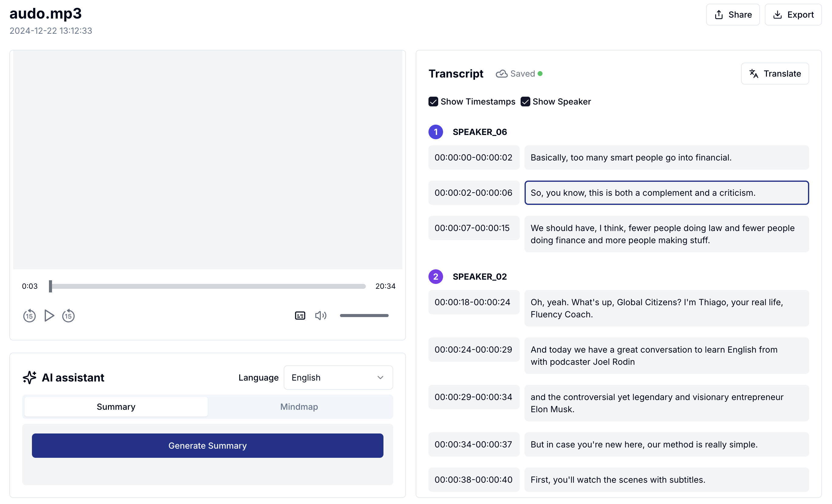Click the AI assistant sparkle icon
This screenshot has width=832, height=504.
[30, 378]
